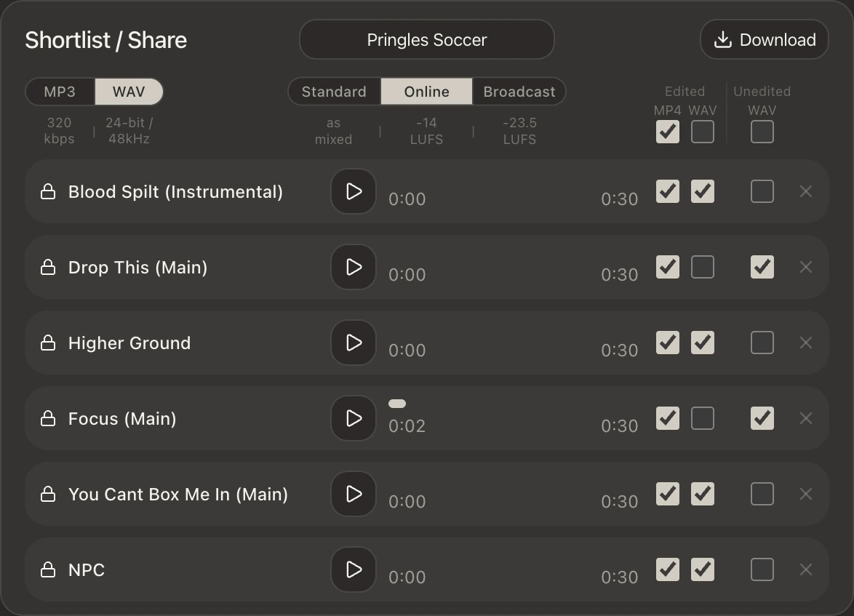Toggle header Edited WAV checkbox

[703, 132]
